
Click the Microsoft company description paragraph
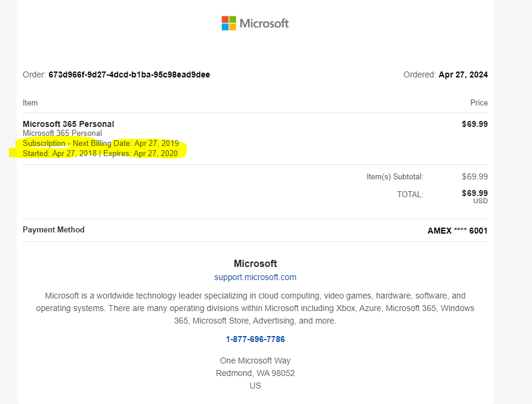(x=255, y=308)
